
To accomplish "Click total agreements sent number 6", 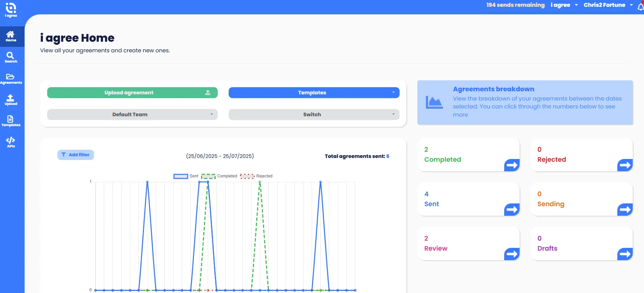I will tap(388, 156).
